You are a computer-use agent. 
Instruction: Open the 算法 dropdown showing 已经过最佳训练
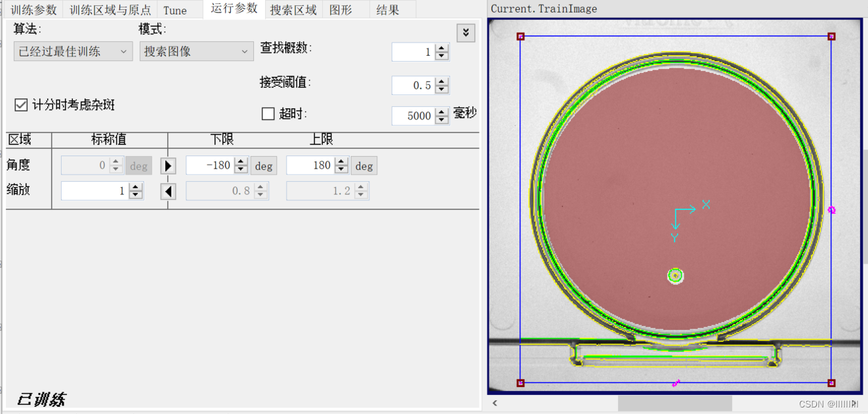click(x=72, y=51)
